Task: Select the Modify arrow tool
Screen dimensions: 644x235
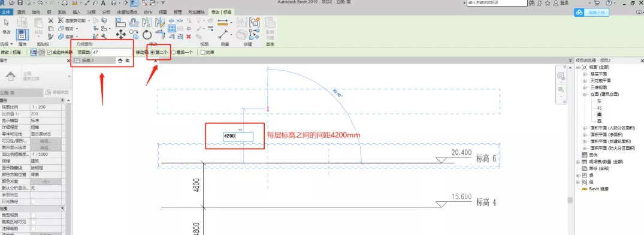Action: tap(7, 23)
